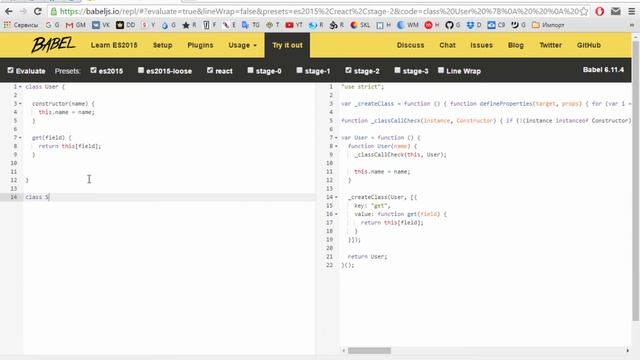Open the Setup page

point(162,45)
